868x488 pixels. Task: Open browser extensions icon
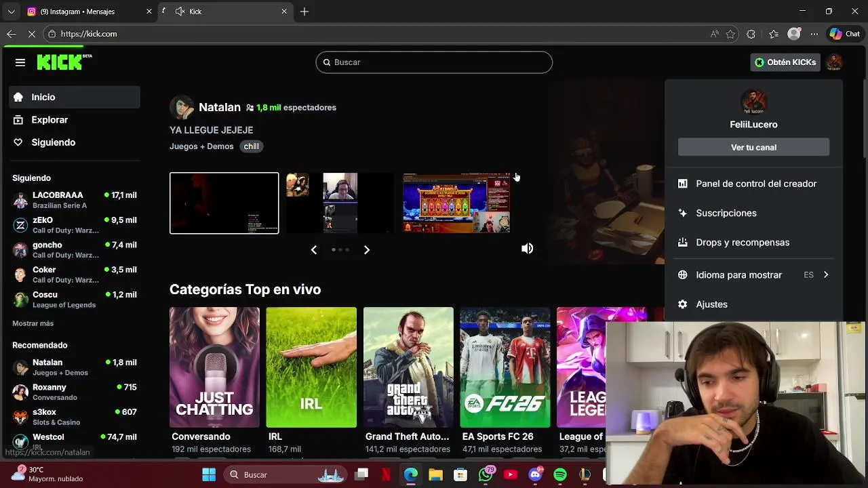coord(751,34)
